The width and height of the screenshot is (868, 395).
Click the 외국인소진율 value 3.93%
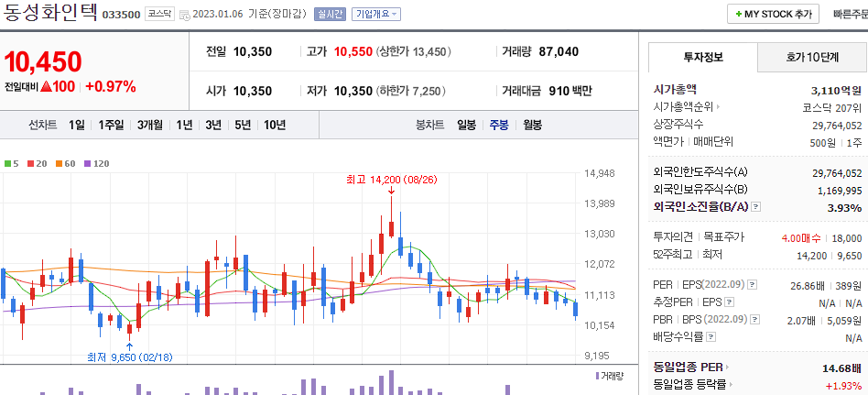point(844,208)
